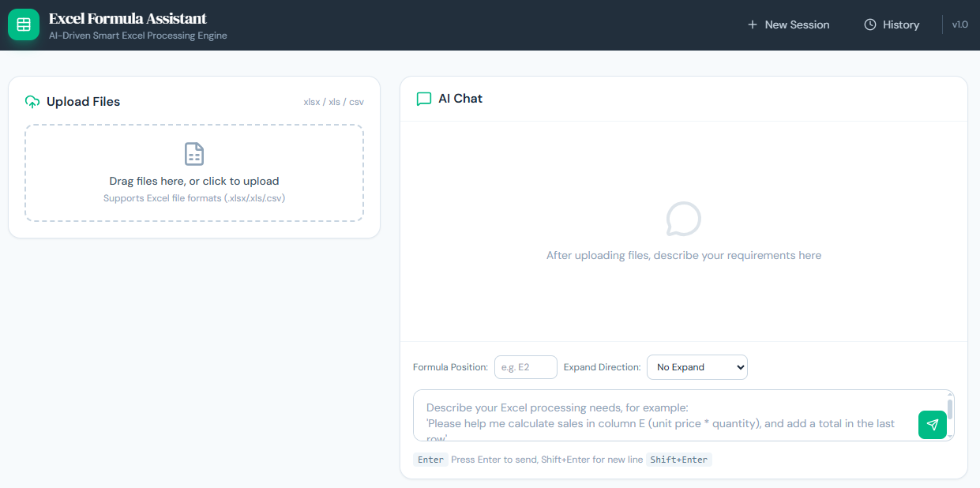Click the chat bubble icon beside AI Chat
The image size is (980, 488).
tap(424, 99)
